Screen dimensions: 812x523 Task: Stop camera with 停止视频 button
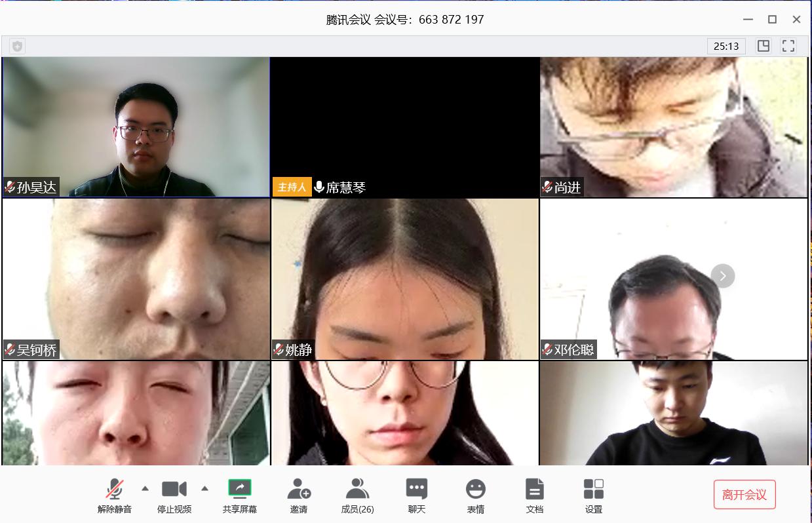174,495
